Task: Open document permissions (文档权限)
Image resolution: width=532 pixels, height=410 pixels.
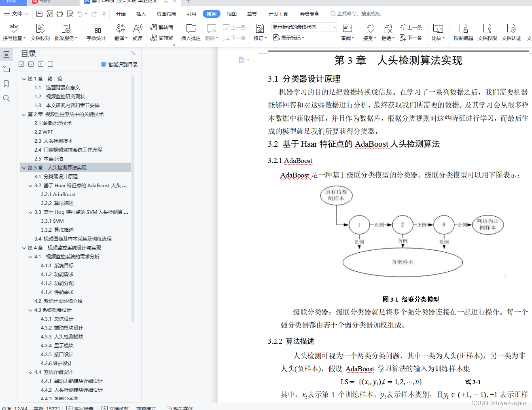Action: click(x=487, y=32)
